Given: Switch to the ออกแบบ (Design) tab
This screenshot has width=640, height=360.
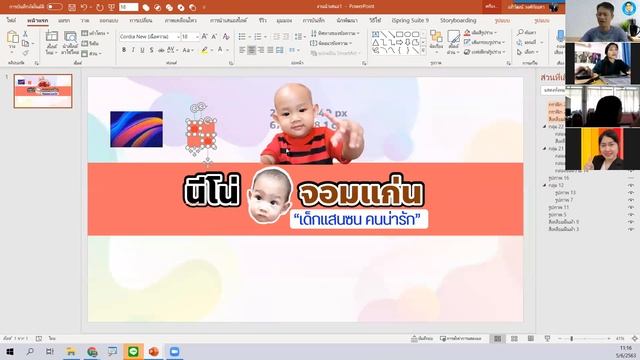Looking at the screenshot, I should pyautogui.click(x=109, y=20).
